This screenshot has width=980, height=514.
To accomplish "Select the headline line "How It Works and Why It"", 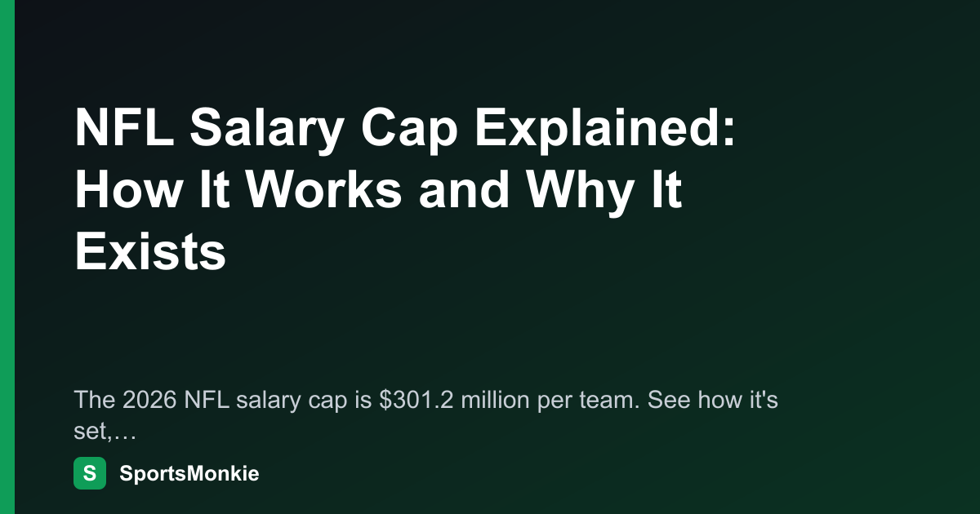I will 377,192.
